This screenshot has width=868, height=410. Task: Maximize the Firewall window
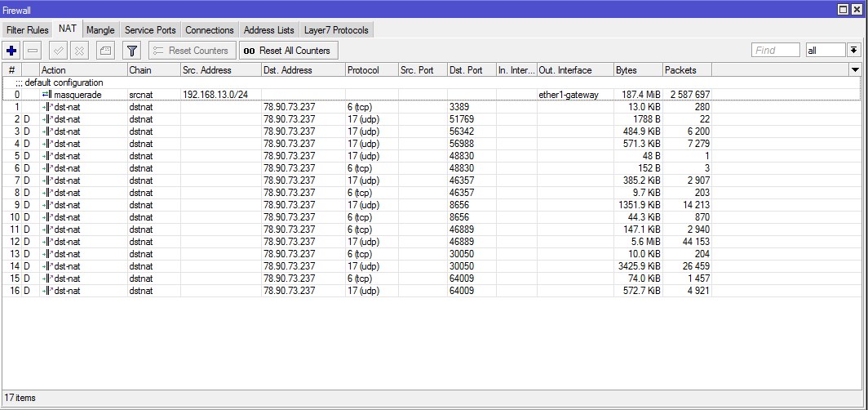pos(844,8)
